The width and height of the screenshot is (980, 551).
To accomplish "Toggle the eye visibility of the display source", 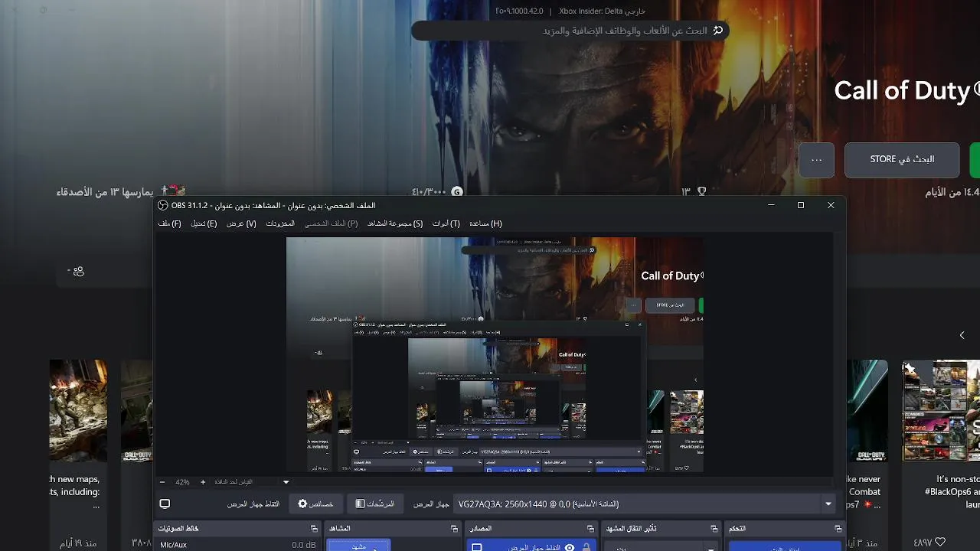I will click(x=570, y=547).
